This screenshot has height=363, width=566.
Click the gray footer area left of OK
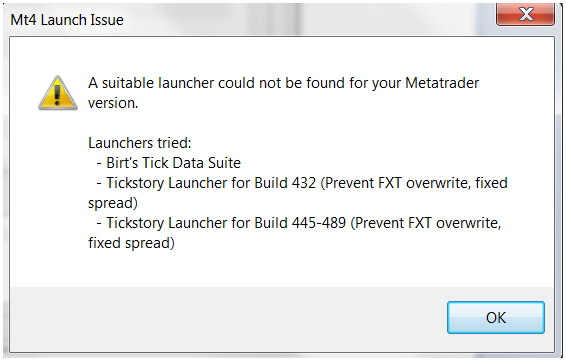point(227,318)
